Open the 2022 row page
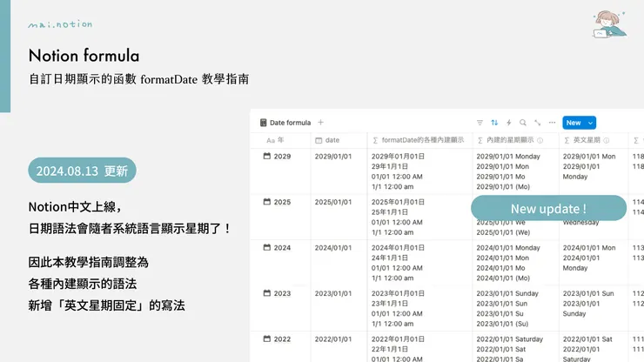Image resolution: width=644 pixels, height=362 pixels. click(x=282, y=339)
